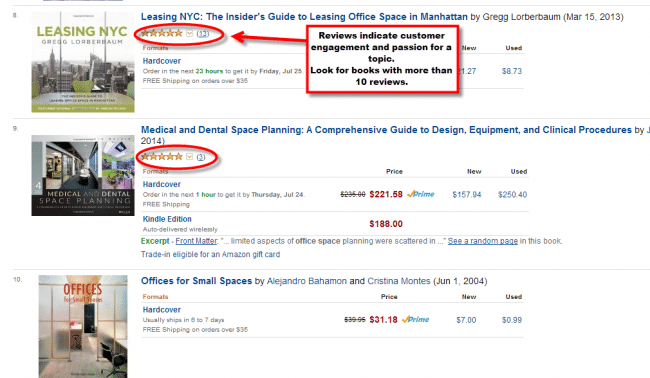Screen dimensions: 650x378
Task: Click the star rating for Leasing NYC
Action: coord(162,33)
